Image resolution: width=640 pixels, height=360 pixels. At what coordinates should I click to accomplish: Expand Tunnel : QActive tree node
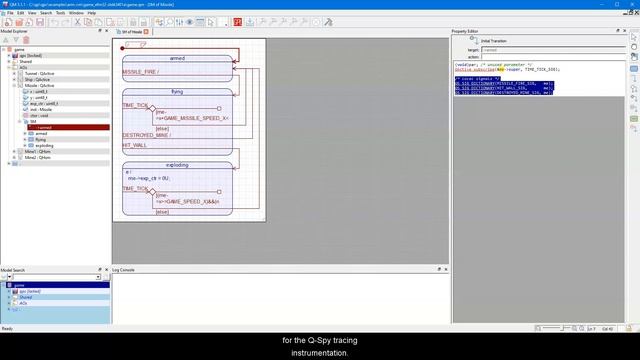(x=14, y=73)
